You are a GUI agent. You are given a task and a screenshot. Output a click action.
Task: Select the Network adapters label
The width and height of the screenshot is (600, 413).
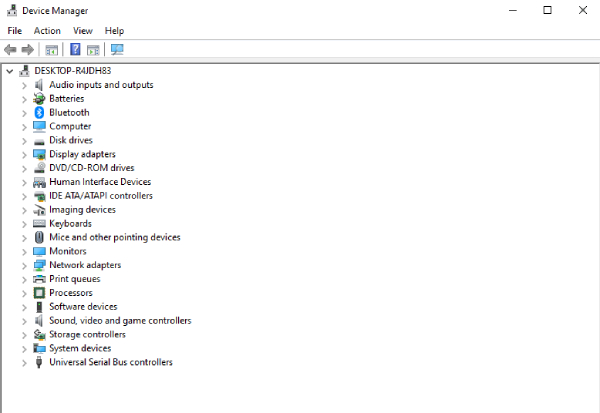coord(85,265)
